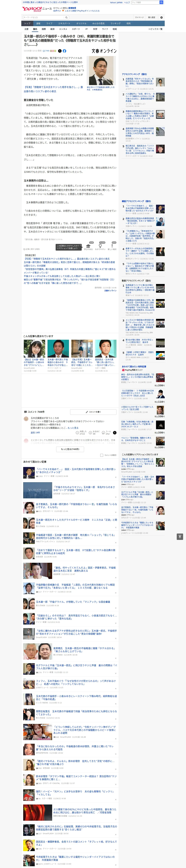
Task: Open トピックス一覧 link
Action: coord(155,29)
